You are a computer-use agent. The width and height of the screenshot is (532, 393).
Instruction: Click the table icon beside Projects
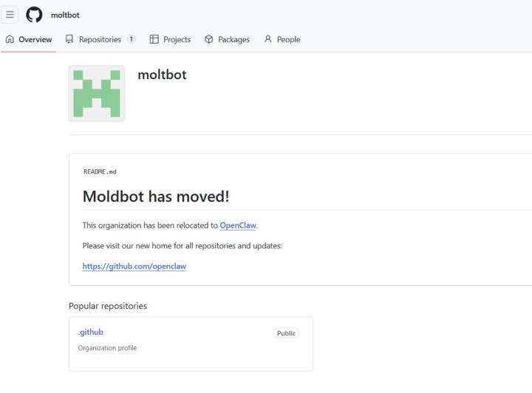coord(154,39)
